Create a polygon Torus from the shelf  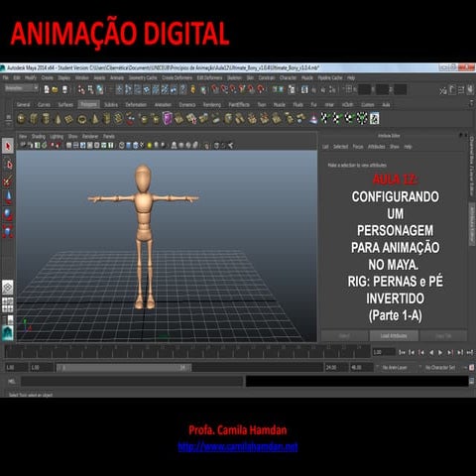[x=81, y=119]
